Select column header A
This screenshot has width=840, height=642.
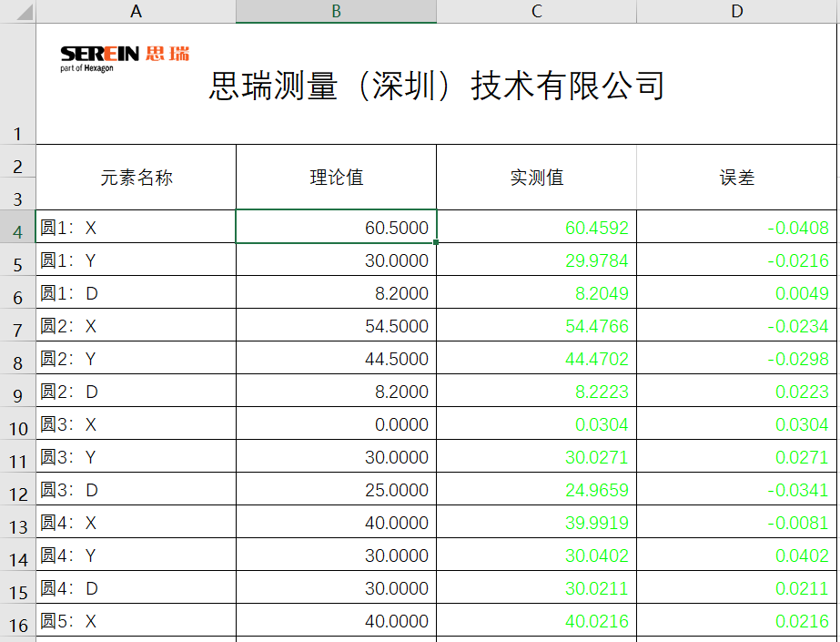(x=135, y=12)
